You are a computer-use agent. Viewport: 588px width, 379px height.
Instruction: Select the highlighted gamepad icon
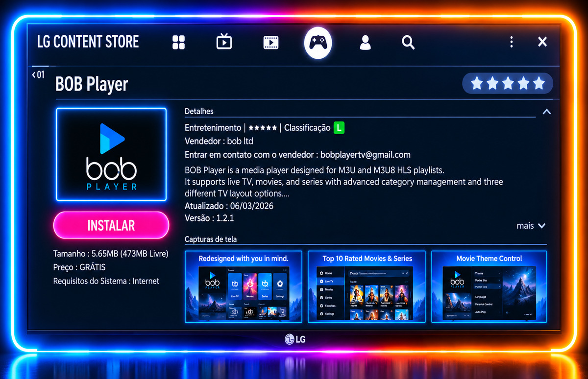(x=318, y=43)
